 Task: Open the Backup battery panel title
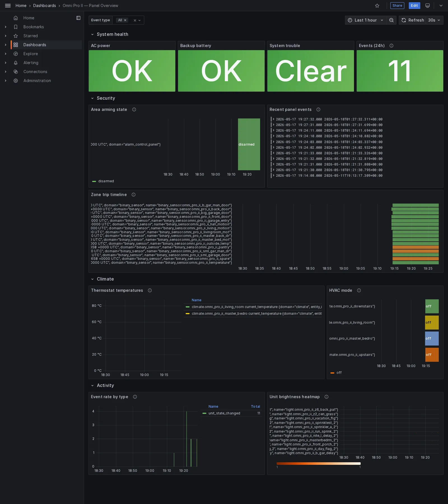[x=196, y=46]
